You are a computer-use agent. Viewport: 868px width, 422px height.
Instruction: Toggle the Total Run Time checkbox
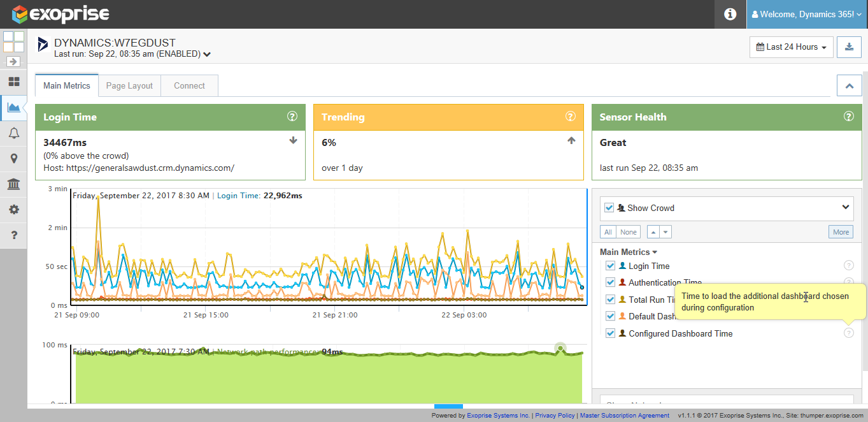[x=610, y=300]
